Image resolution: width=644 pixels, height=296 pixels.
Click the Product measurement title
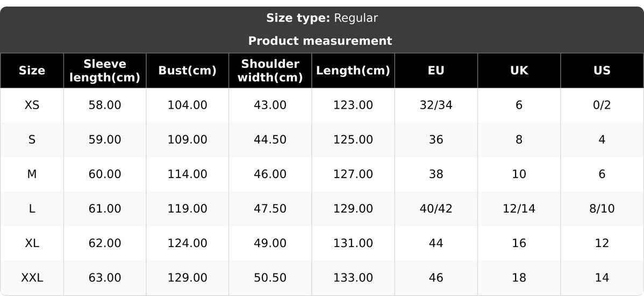(x=320, y=41)
